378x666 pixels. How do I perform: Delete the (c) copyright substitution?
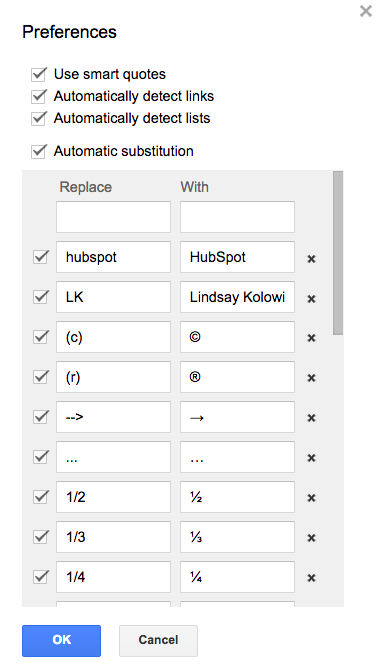pos(311,338)
